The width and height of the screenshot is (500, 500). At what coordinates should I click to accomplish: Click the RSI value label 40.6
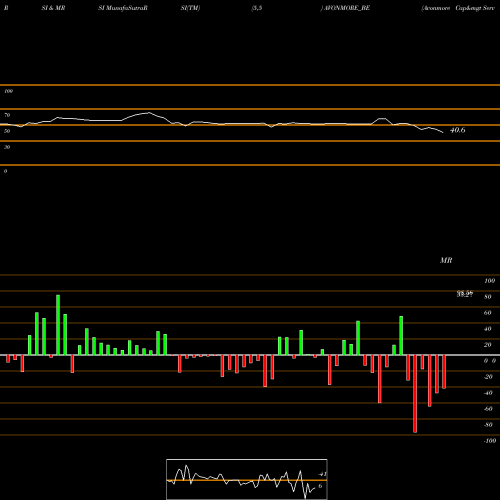pyautogui.click(x=458, y=130)
